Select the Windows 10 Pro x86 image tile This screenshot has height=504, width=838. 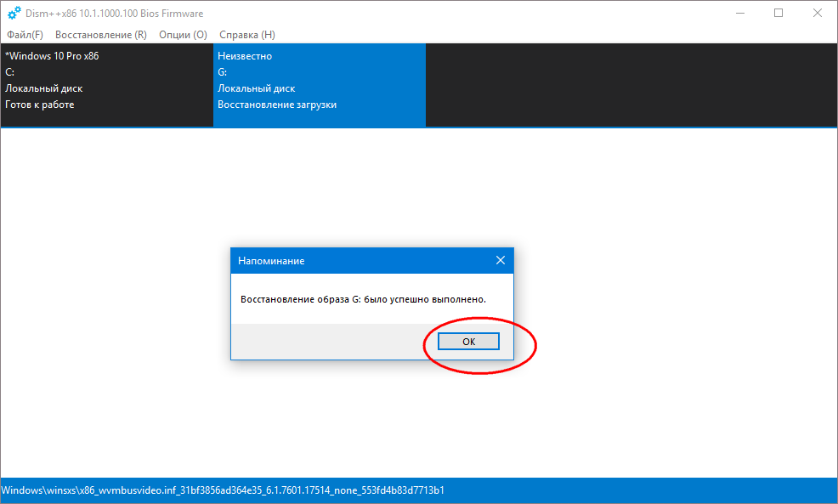(x=107, y=85)
